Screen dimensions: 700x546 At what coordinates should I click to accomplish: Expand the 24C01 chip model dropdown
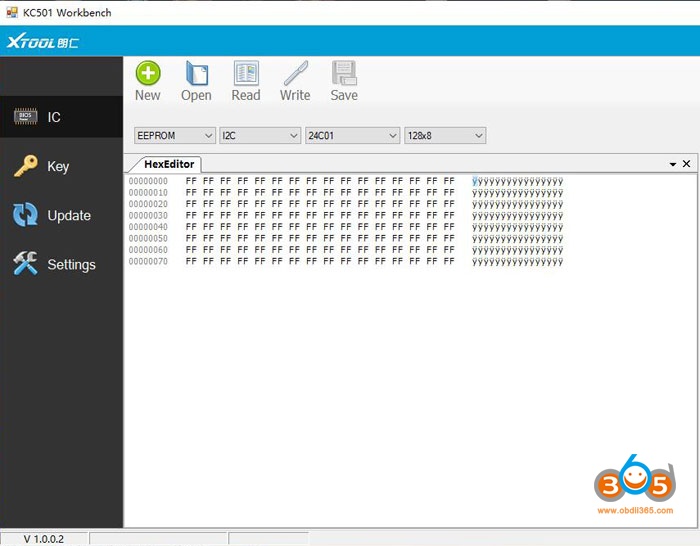tap(352, 135)
